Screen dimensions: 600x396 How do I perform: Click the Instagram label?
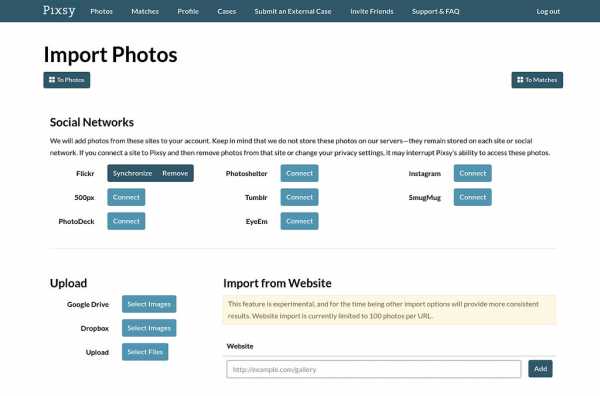[425, 174]
